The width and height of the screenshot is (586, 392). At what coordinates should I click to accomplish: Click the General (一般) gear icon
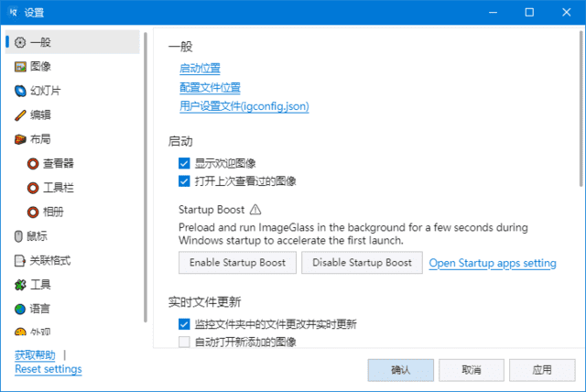(x=20, y=42)
